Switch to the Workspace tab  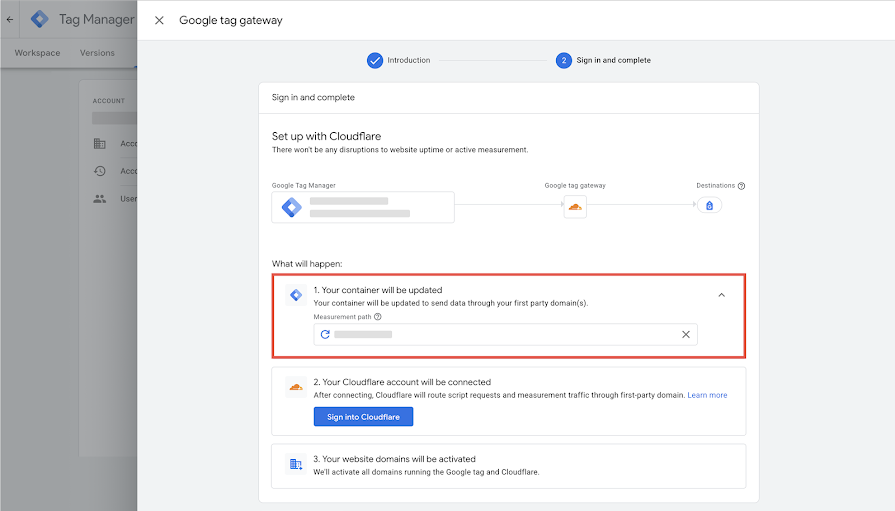pos(37,53)
